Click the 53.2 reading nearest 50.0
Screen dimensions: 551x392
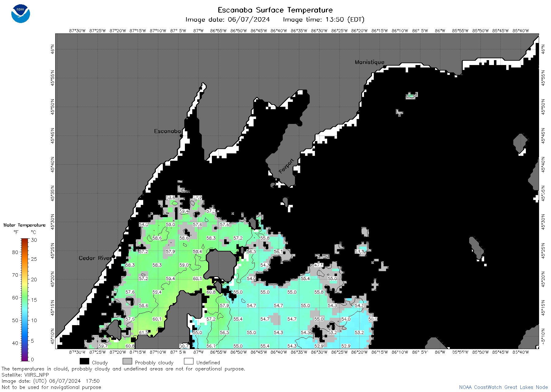[x=359, y=332]
